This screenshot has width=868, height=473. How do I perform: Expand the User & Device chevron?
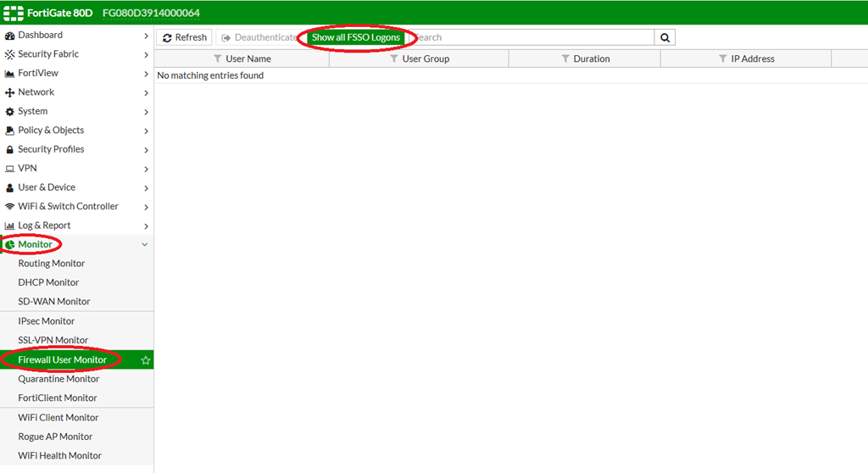coord(146,188)
